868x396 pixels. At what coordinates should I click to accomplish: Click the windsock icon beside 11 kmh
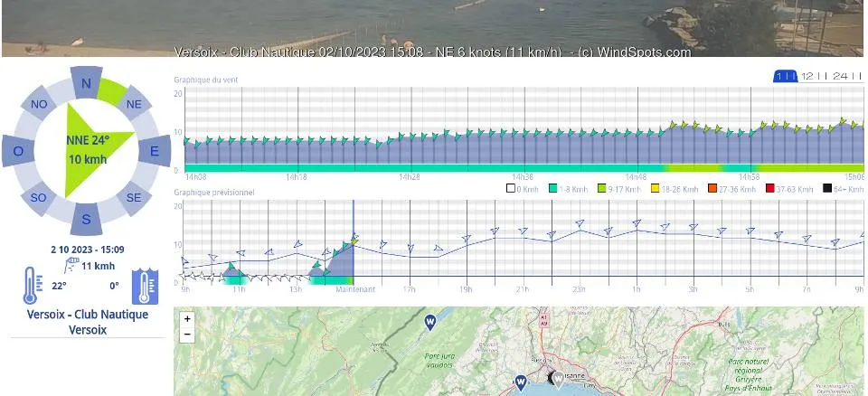[x=71, y=265]
